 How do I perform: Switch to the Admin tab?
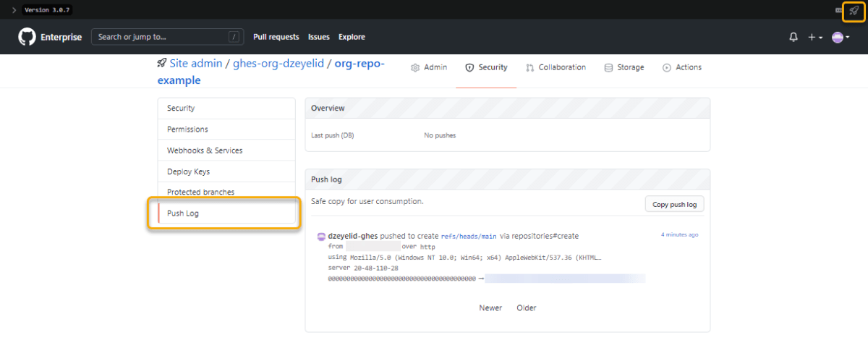coord(429,67)
